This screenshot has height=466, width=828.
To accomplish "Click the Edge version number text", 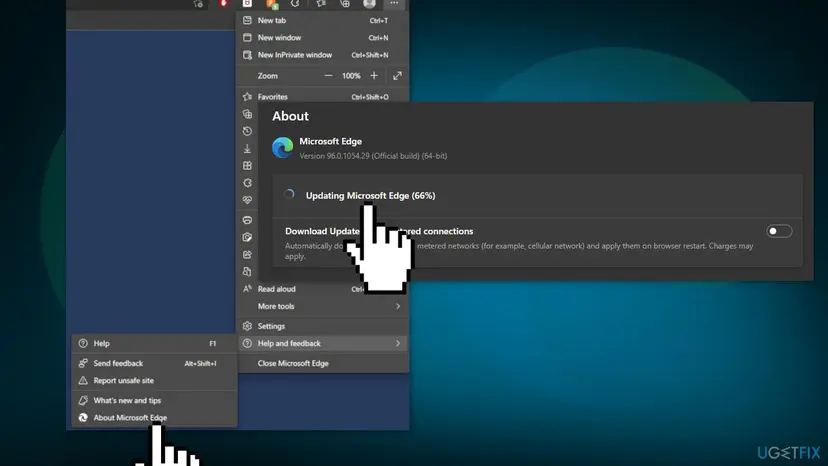I will point(373,156).
